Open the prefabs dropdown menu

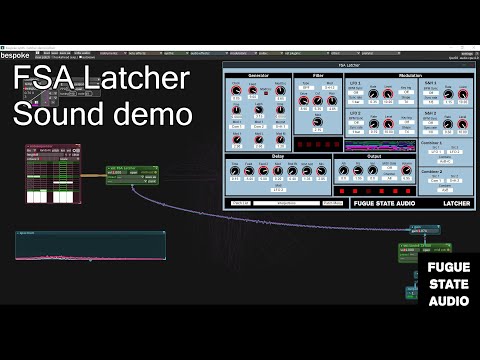(x=380, y=53)
